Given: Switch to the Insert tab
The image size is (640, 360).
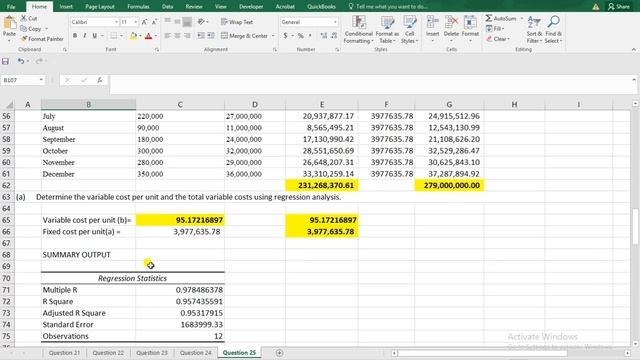Looking at the screenshot, I should [66, 7].
